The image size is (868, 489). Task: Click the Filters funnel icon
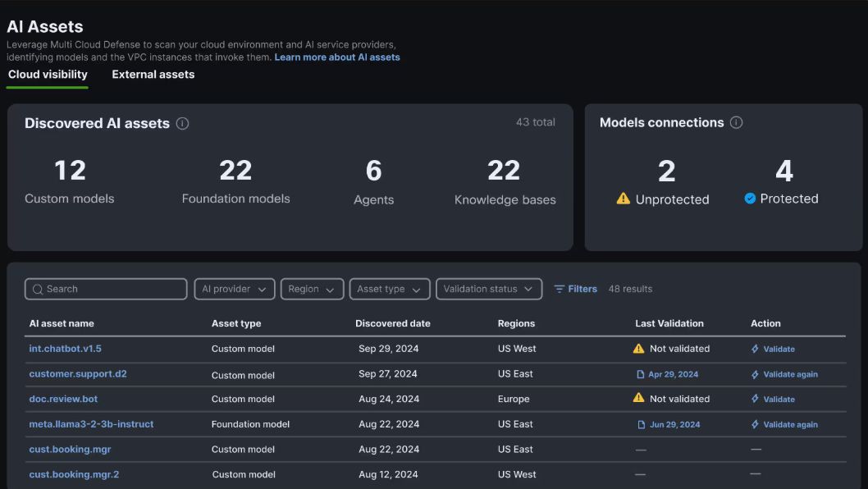560,289
